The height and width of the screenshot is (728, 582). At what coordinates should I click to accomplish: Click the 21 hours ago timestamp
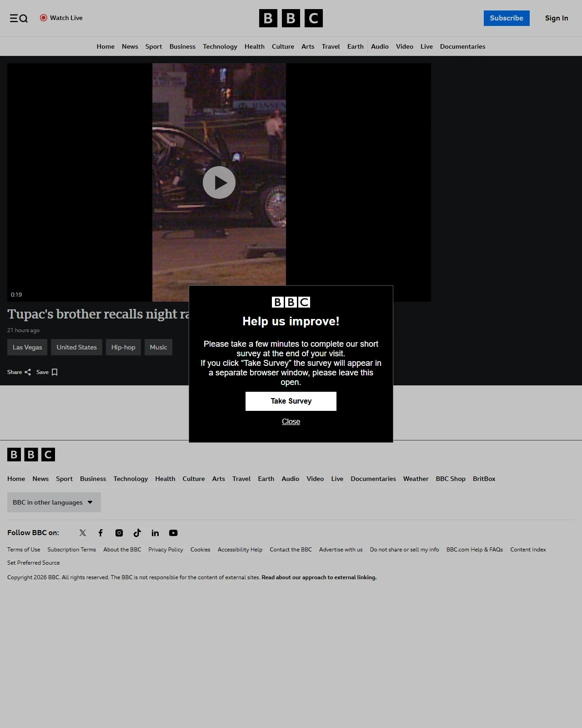point(23,330)
